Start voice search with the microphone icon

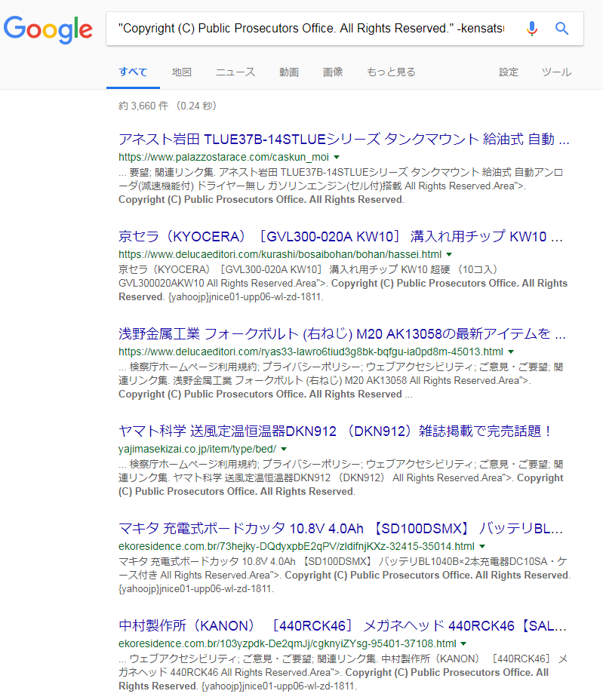click(x=531, y=29)
